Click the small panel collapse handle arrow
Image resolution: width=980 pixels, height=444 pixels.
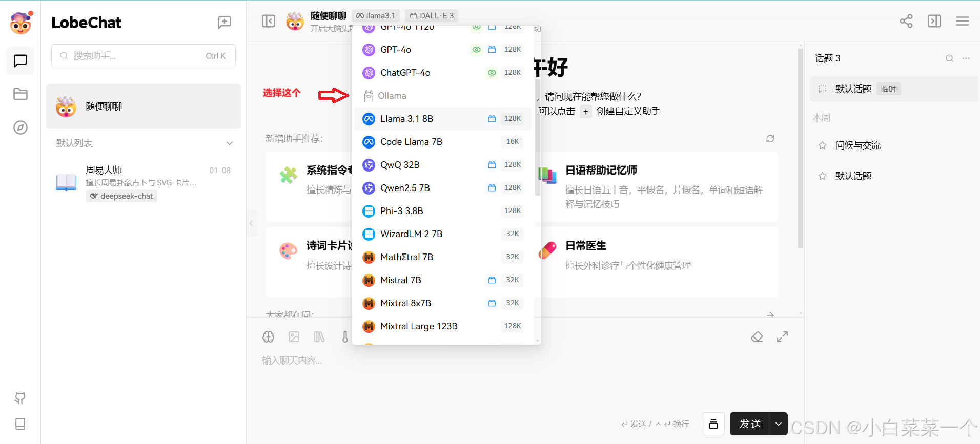click(251, 223)
